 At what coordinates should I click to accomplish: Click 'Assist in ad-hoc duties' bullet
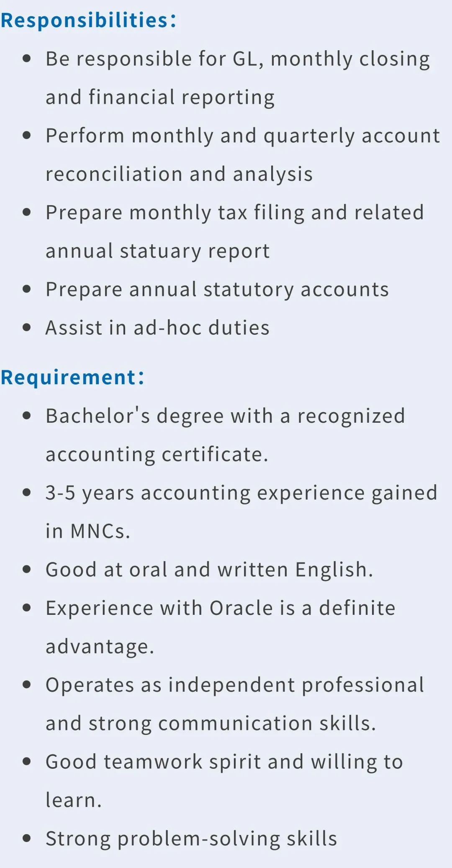click(157, 328)
